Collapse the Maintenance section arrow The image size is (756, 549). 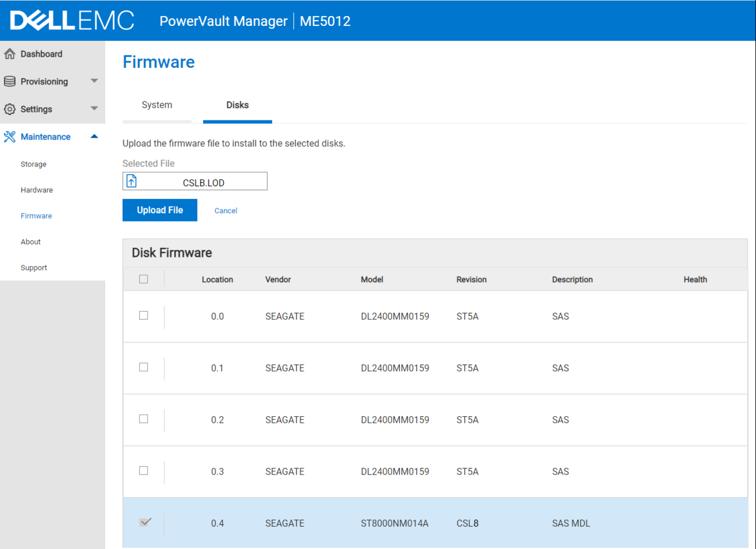[94, 136]
